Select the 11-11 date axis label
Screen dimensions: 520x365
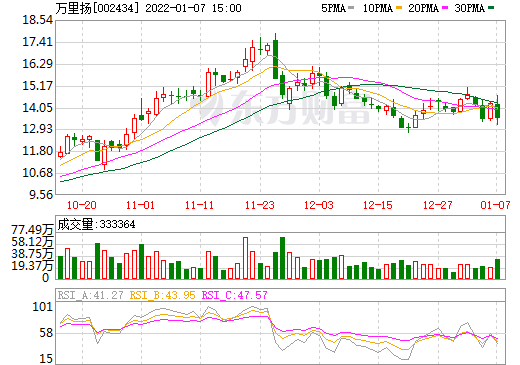pyautogui.click(x=199, y=205)
